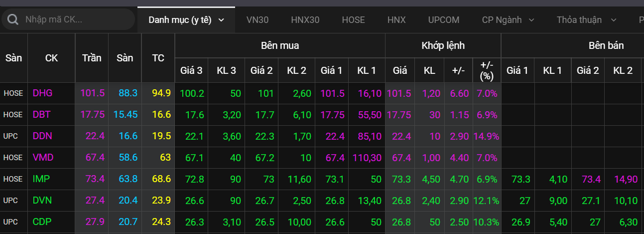644x234 pixels.
Task: Select the DDN stock symbol
Action: point(42,136)
